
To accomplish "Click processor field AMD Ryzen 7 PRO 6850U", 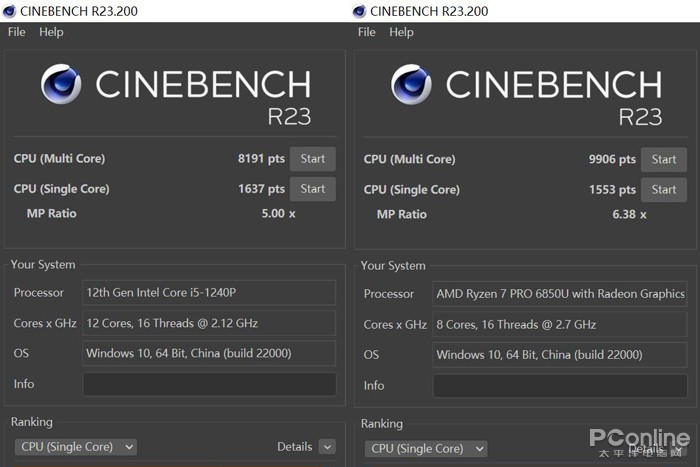I will [x=560, y=294].
